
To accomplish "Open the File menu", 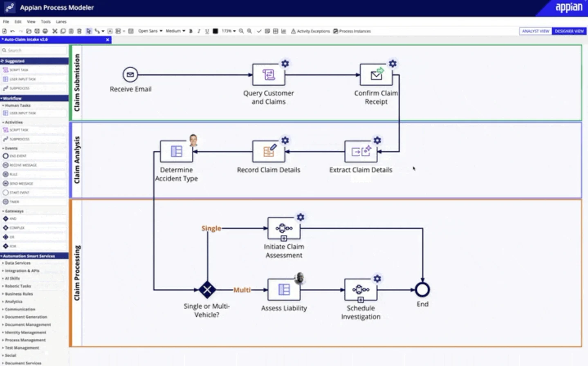I will click(6, 22).
